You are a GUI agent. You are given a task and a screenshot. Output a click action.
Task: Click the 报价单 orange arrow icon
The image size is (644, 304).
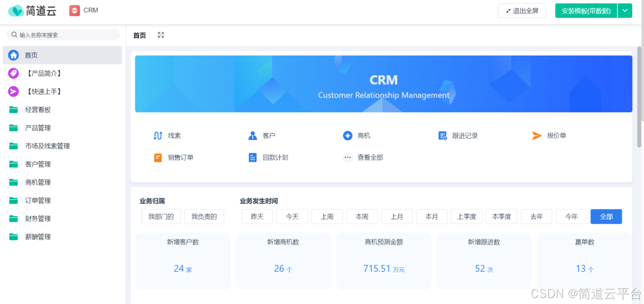click(537, 136)
